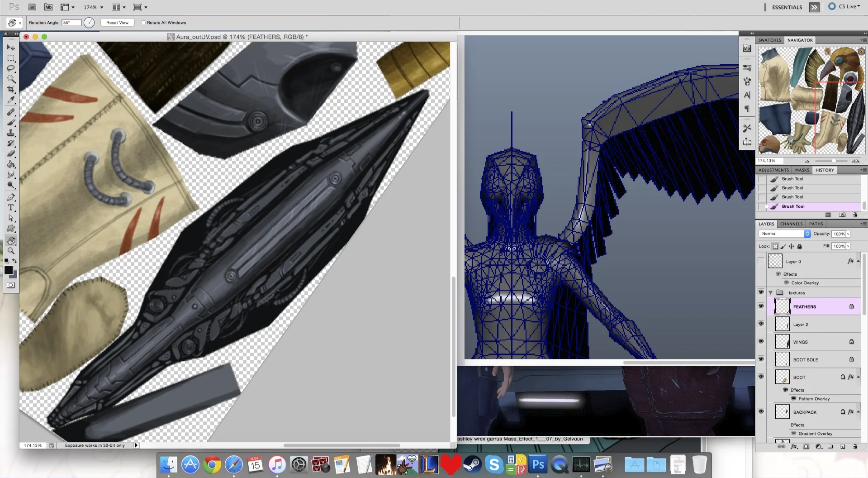This screenshot has width=868, height=478.
Task: Hide the FEATHERS layer
Action: 761,306
